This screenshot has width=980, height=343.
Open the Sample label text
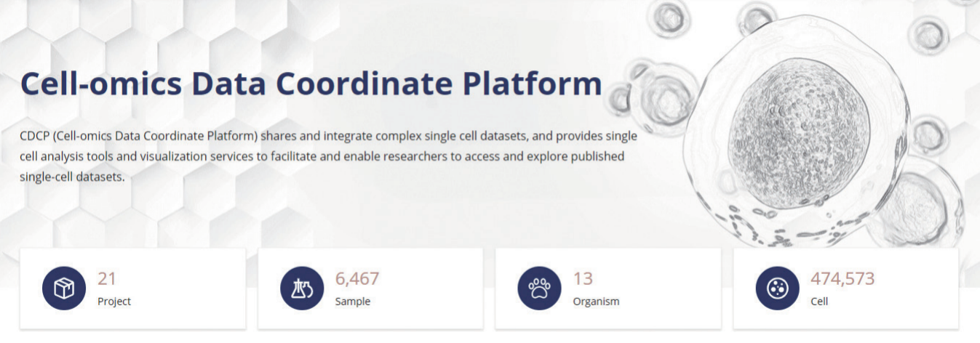(x=352, y=301)
